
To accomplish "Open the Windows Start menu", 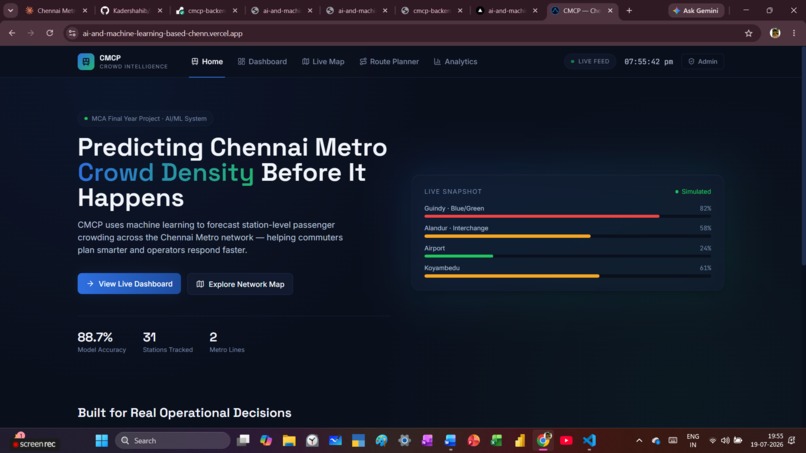I will [102, 441].
